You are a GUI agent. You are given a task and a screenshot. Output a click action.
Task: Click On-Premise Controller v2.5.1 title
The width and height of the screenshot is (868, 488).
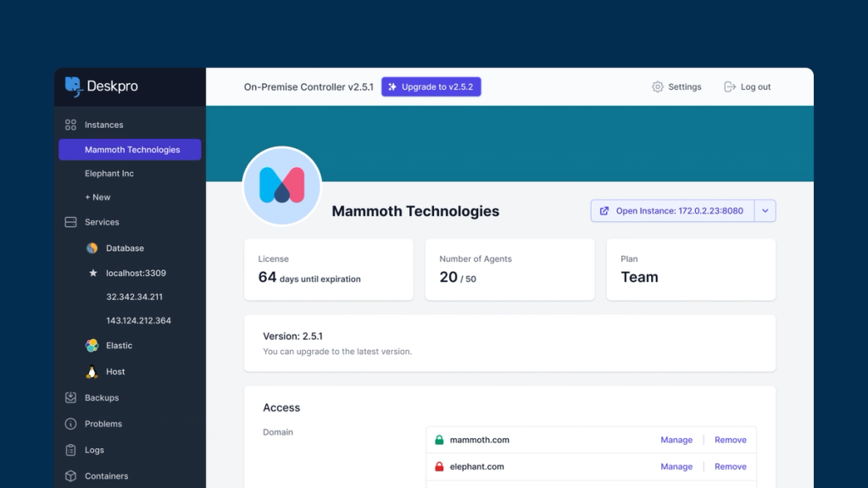click(309, 87)
